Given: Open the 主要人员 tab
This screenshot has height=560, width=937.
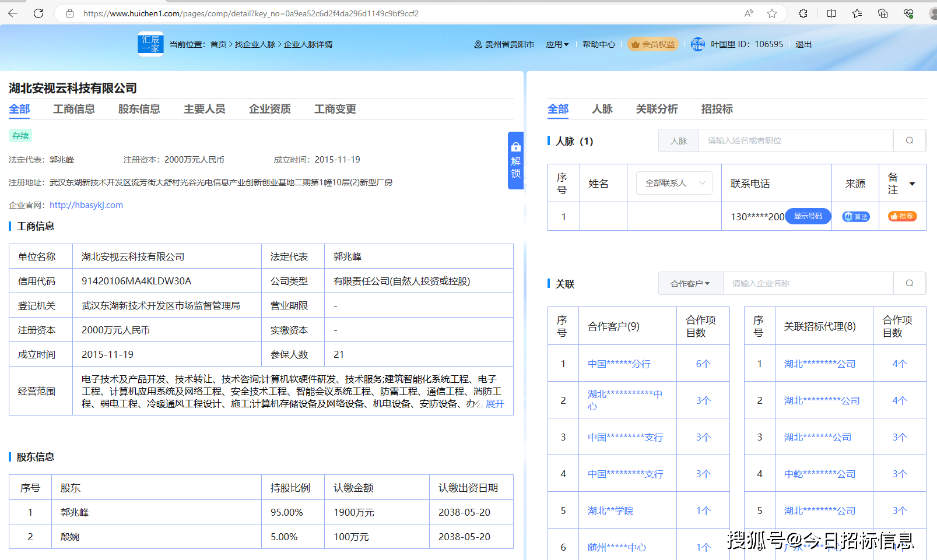Looking at the screenshot, I should 204,109.
